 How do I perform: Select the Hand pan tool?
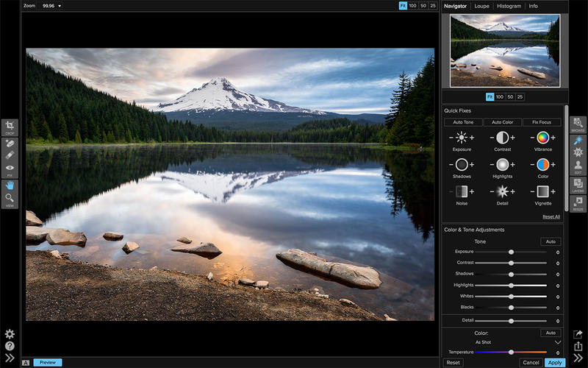10,185
